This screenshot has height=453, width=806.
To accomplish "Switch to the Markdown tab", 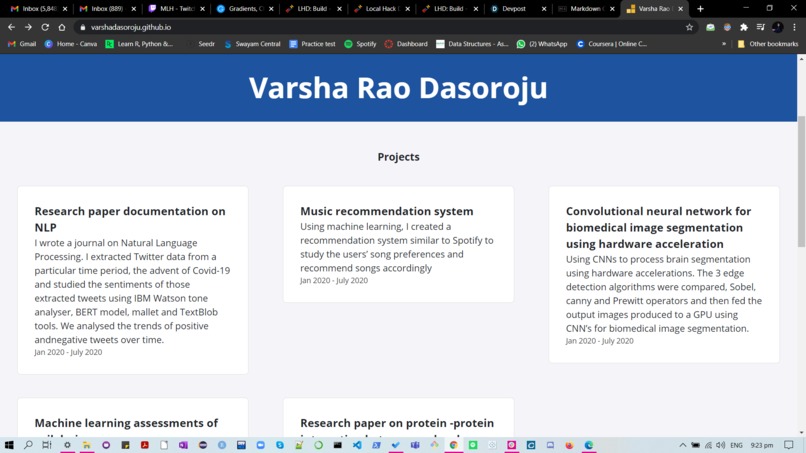I will pos(586,9).
